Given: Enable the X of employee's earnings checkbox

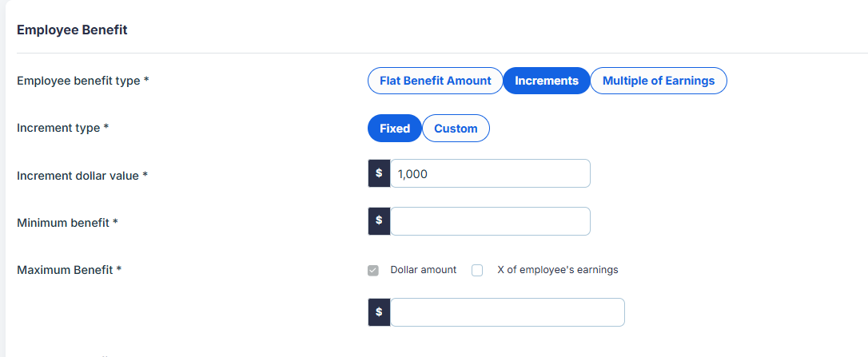Looking at the screenshot, I should coord(477,270).
